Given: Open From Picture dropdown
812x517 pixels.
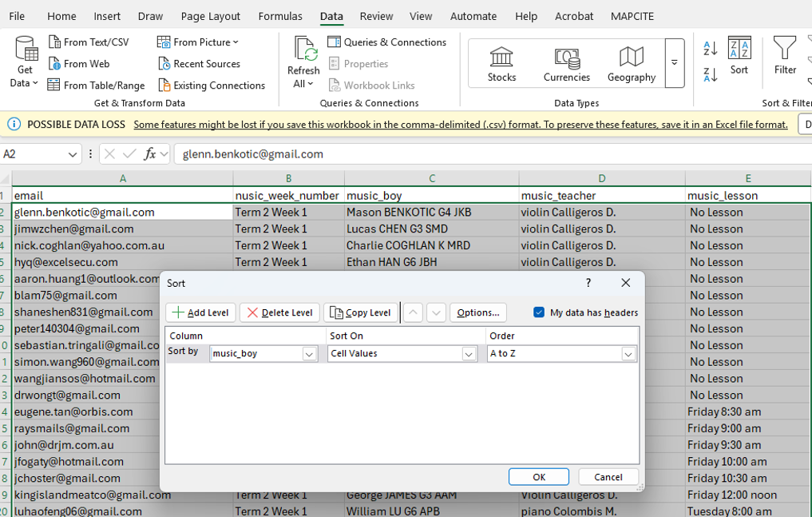Looking at the screenshot, I should (198, 42).
